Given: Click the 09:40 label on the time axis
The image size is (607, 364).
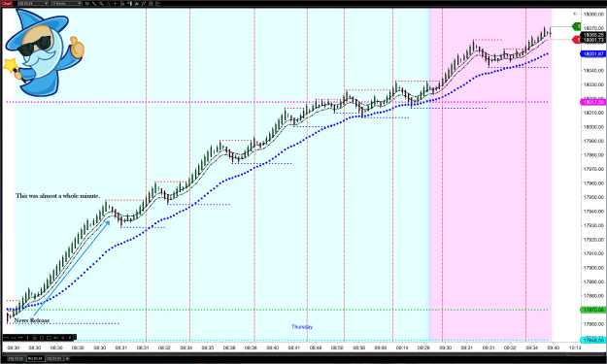Looking at the screenshot, I should [554, 347].
